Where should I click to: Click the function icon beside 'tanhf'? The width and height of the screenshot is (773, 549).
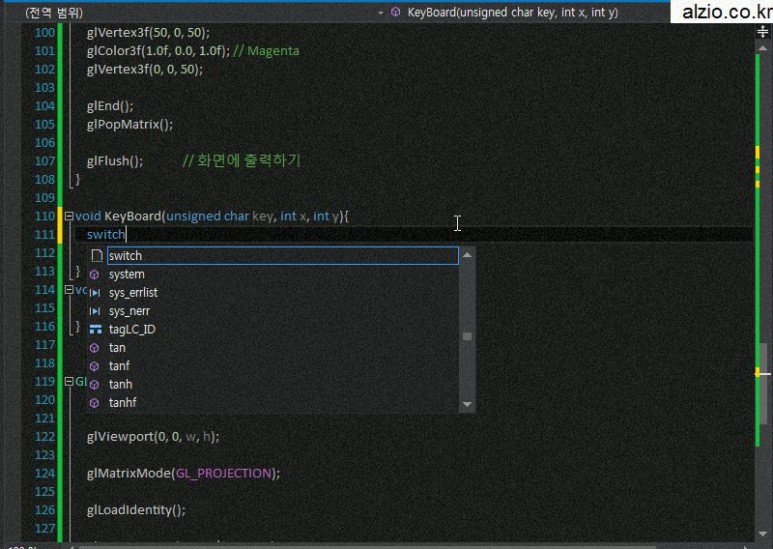(x=95, y=403)
